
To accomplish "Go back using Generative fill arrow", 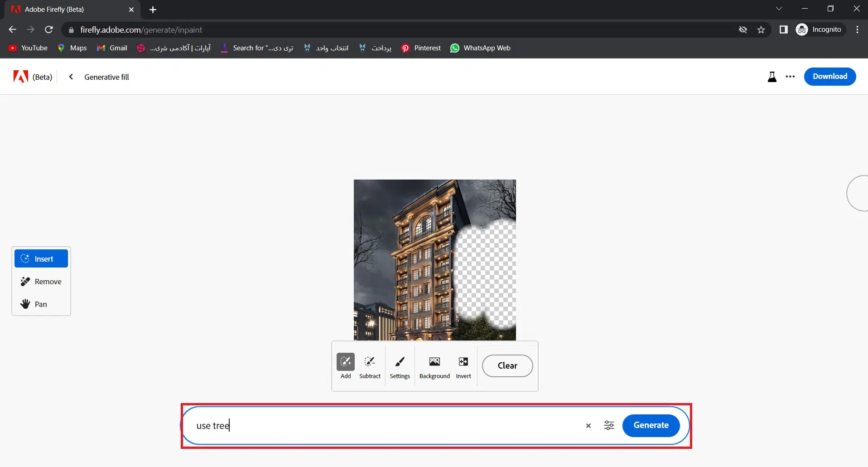I will 71,77.
